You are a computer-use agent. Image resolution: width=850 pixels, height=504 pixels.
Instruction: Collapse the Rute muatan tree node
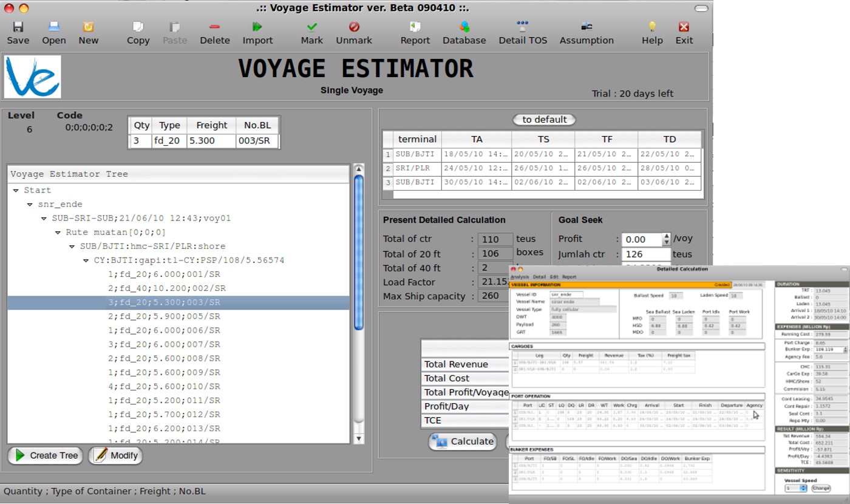[58, 233]
